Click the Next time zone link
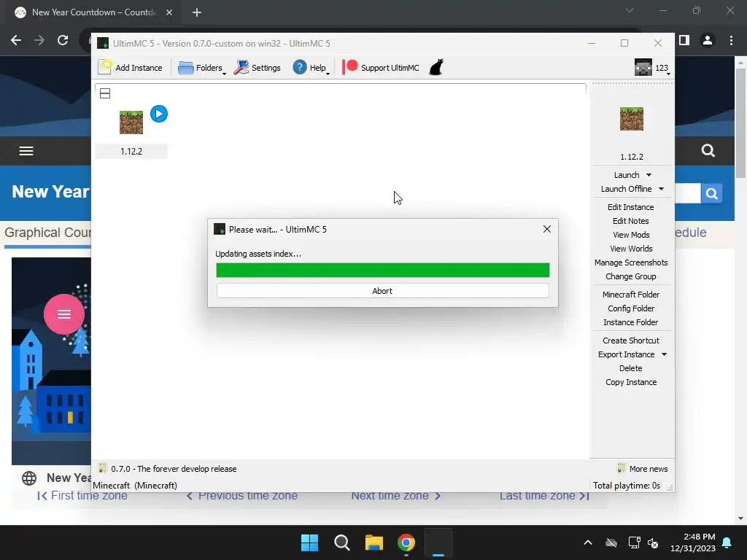Image resolution: width=747 pixels, height=560 pixels. [x=396, y=495]
